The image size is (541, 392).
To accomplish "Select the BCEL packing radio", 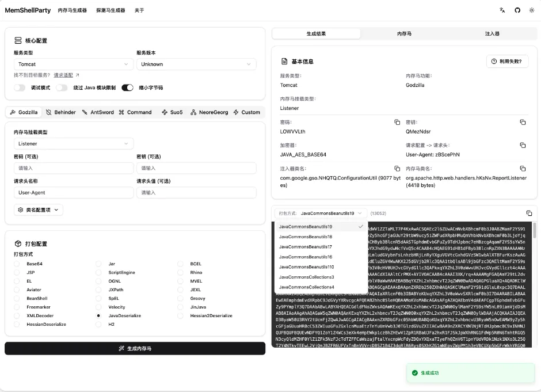I will [x=180, y=264].
